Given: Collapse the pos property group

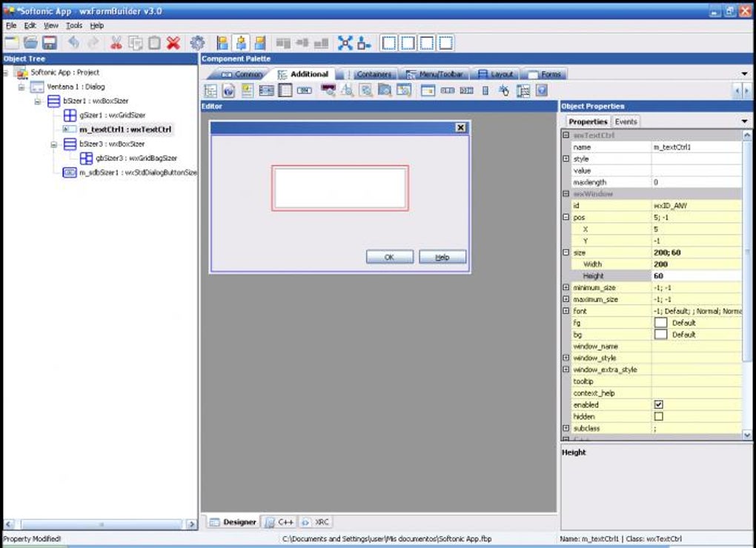Looking at the screenshot, I should [x=566, y=217].
